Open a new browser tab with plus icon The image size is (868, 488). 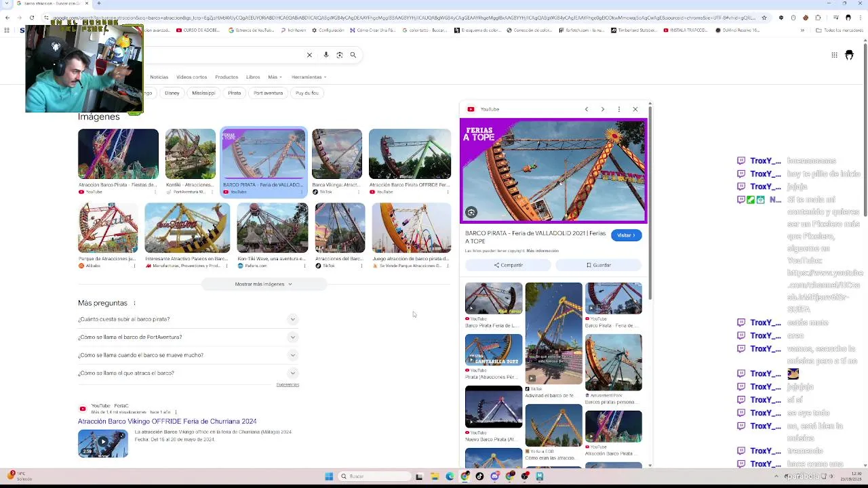point(99,3)
